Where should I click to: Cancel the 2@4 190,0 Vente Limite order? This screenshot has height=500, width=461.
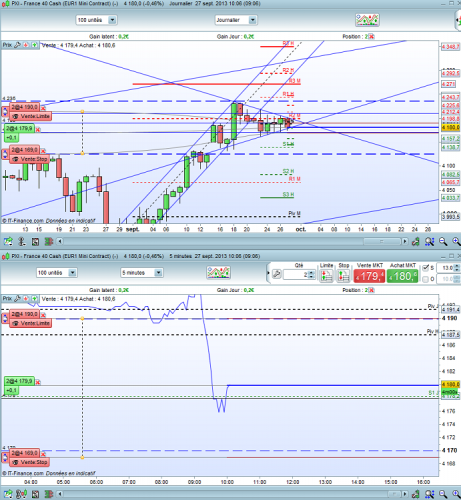click(x=43, y=108)
